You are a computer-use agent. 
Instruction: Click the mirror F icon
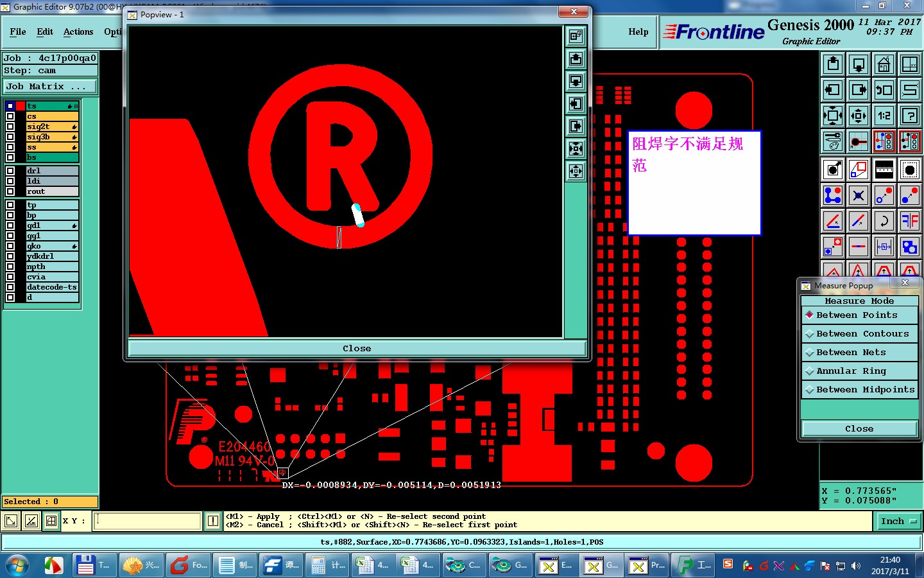910,221
